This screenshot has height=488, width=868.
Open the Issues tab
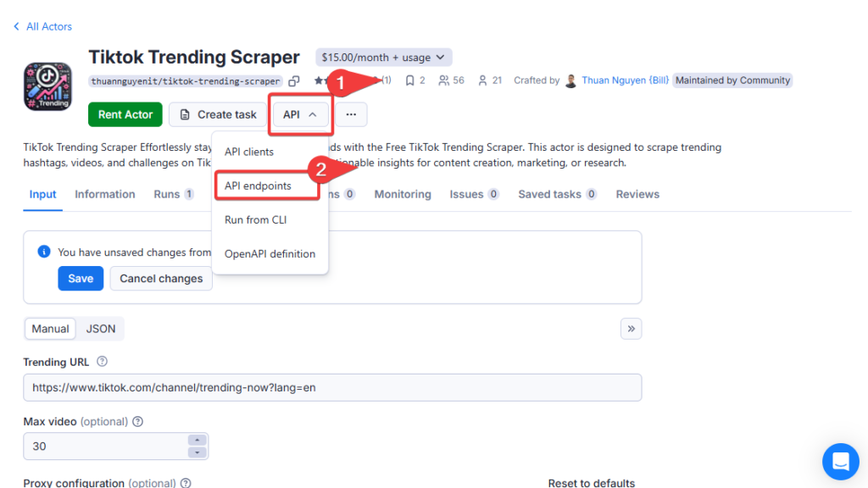point(474,194)
